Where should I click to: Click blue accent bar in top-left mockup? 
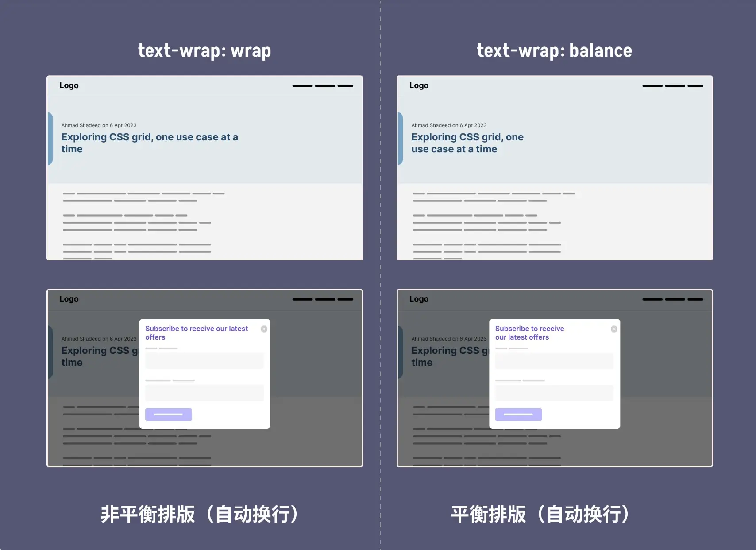pyautogui.click(x=50, y=139)
